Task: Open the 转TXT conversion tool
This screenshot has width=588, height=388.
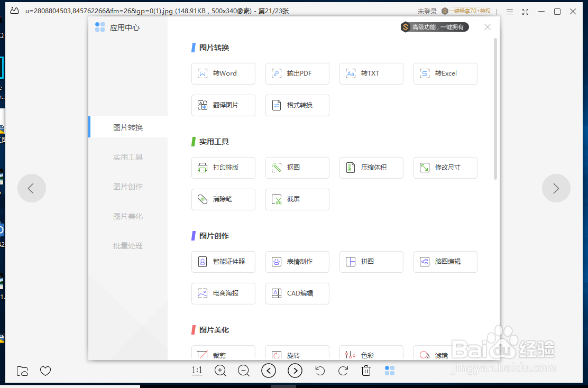Action: click(x=371, y=73)
